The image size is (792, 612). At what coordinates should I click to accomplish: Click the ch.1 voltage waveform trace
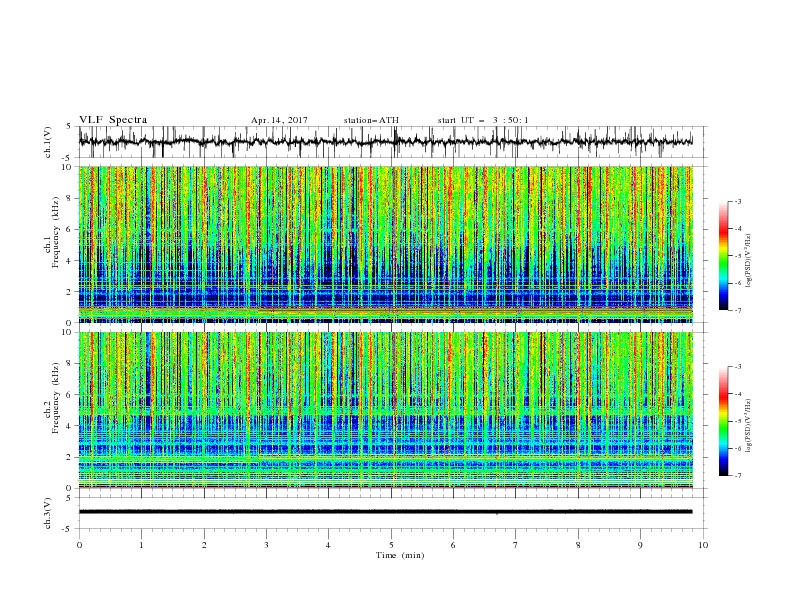click(386, 142)
